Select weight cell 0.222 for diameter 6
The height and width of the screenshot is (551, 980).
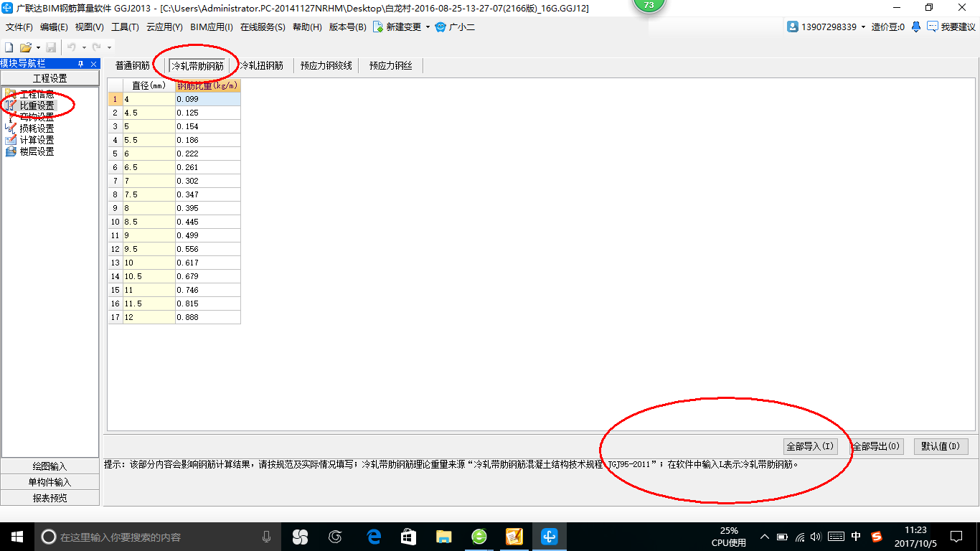[x=208, y=154]
